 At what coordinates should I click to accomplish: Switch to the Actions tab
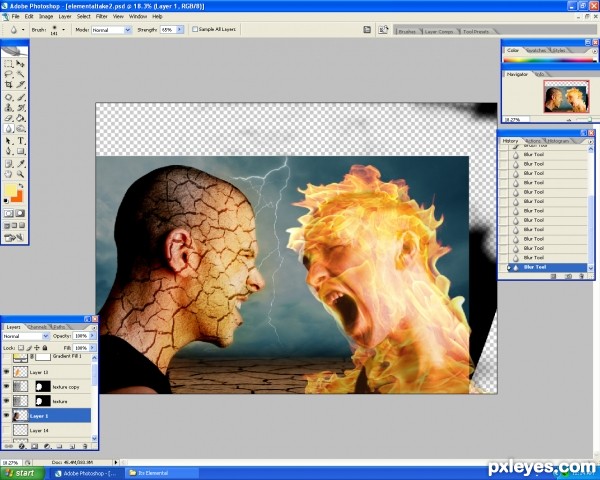point(533,141)
